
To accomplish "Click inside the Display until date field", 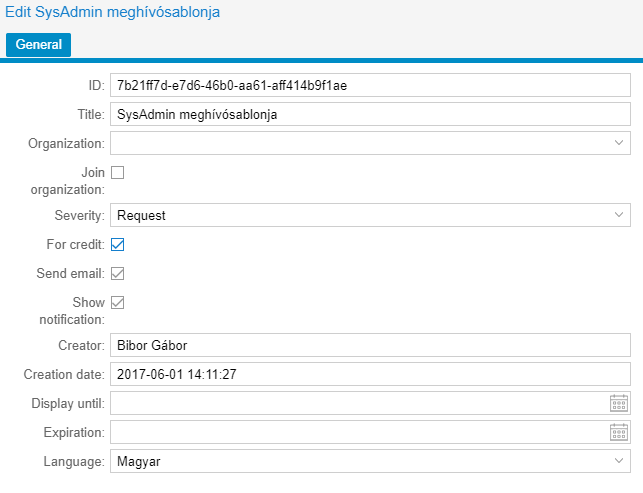I will point(358,403).
